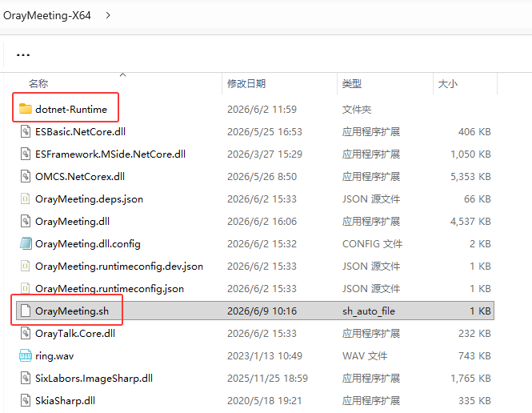
Task: Click the OrayTalk.Core.dll file icon
Action: tap(26, 333)
